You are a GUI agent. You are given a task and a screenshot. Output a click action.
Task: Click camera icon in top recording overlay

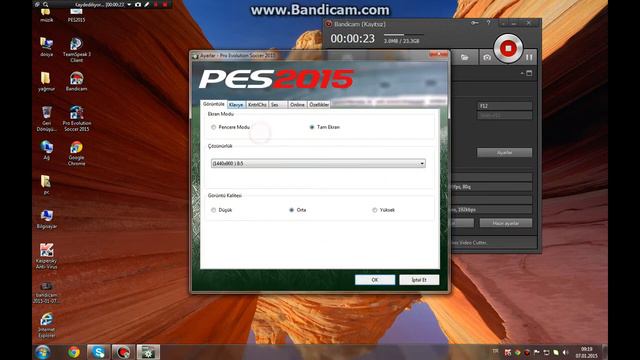pyautogui.click(x=138, y=4)
